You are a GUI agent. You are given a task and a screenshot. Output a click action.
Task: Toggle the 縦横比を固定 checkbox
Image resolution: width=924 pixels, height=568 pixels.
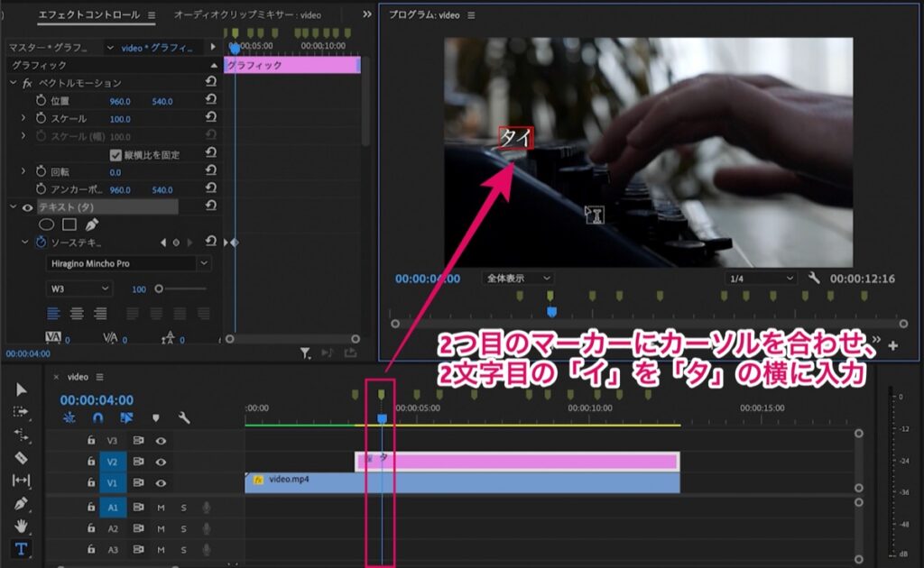[115, 155]
